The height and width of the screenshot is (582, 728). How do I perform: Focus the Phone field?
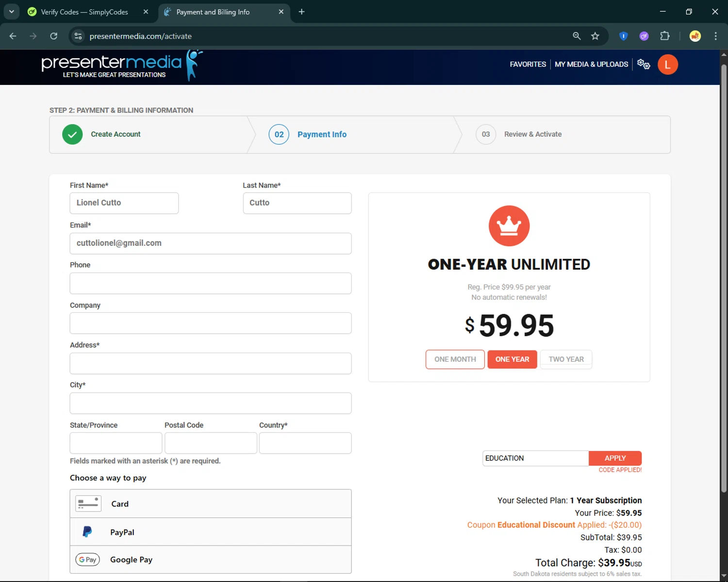click(211, 283)
